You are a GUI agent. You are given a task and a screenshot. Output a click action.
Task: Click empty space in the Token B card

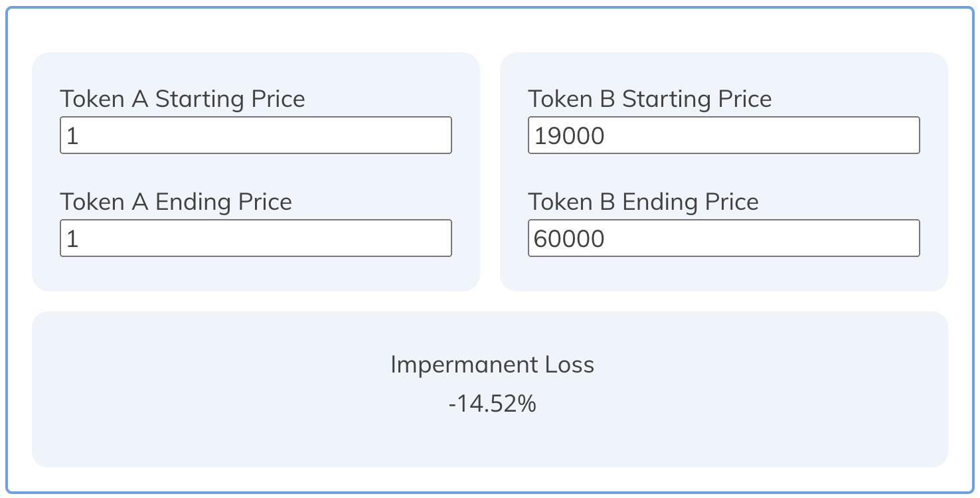pyautogui.click(x=724, y=274)
